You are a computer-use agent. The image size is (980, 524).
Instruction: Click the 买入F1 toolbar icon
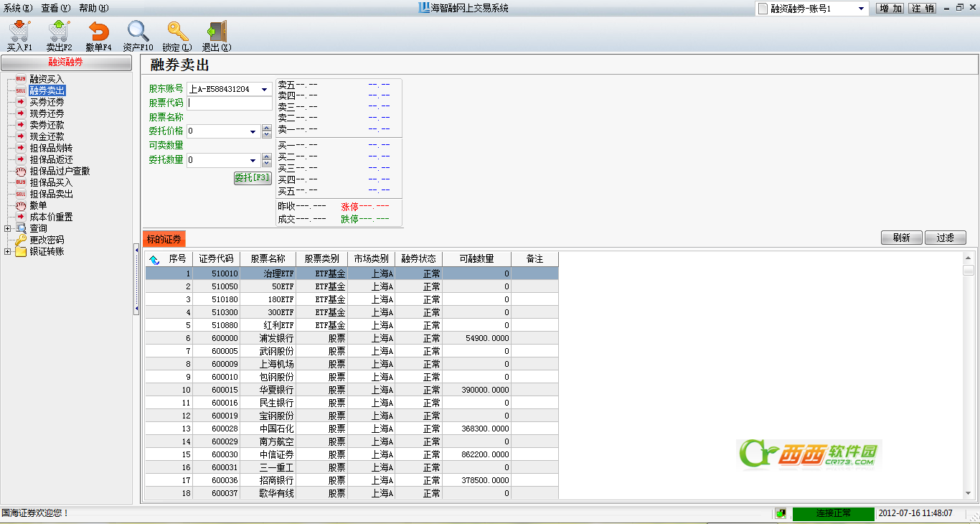coord(19,35)
